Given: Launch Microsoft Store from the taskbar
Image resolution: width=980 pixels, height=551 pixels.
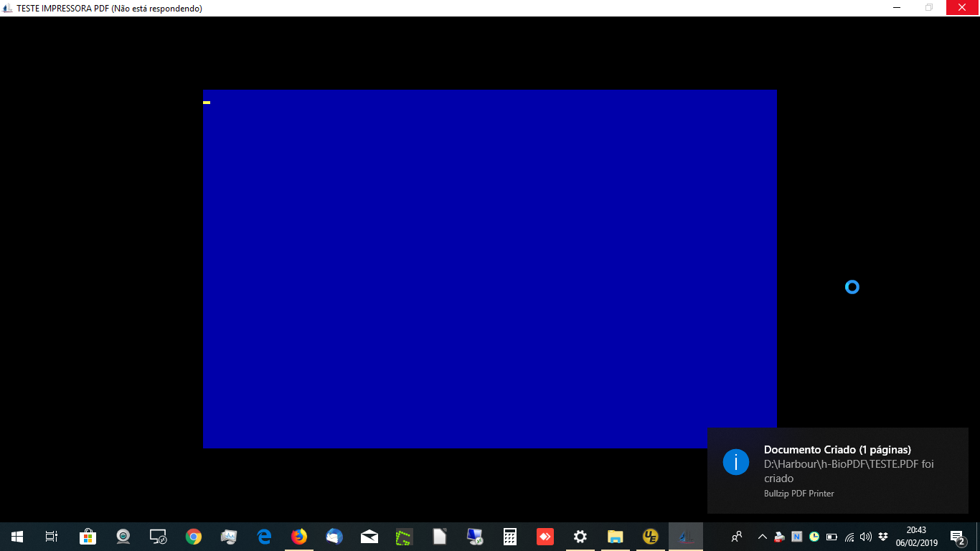Looking at the screenshot, I should 88,537.
